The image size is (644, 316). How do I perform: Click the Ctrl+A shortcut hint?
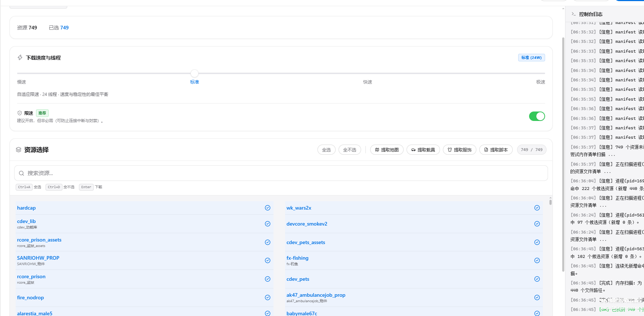tap(24, 187)
